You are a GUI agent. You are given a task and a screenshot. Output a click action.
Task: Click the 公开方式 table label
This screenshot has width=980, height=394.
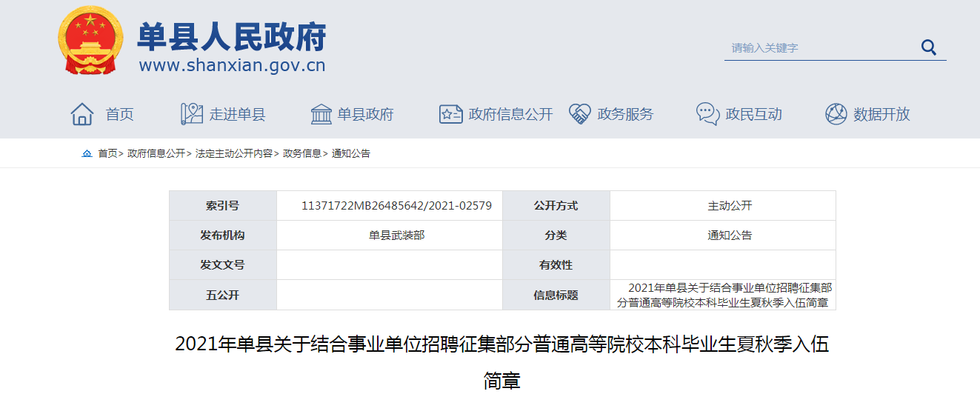[556, 206]
